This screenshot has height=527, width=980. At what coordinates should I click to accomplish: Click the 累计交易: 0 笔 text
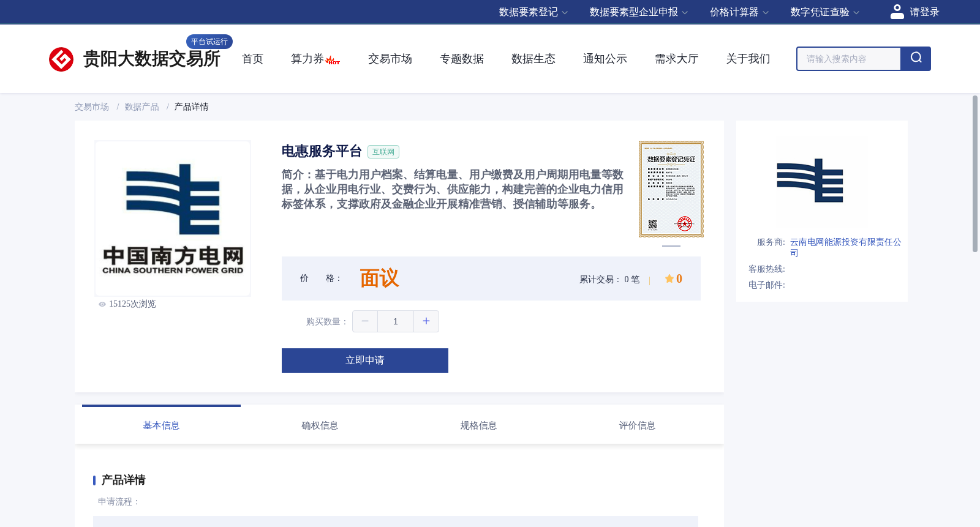609,279
